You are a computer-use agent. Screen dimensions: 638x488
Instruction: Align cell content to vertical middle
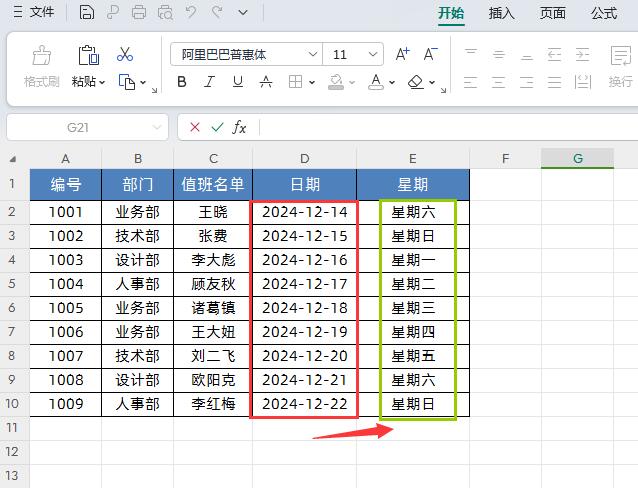[499, 54]
